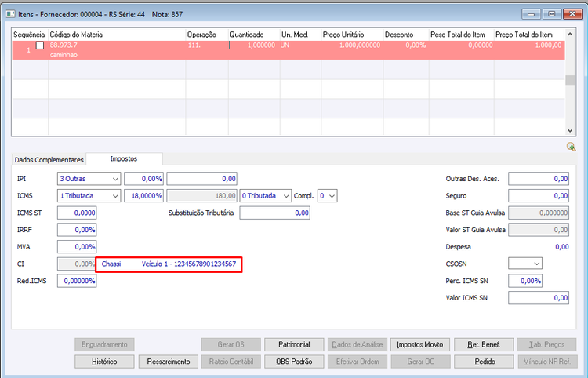Click the Ressarcimento button
The height and width of the screenshot is (378, 588).
169,362
